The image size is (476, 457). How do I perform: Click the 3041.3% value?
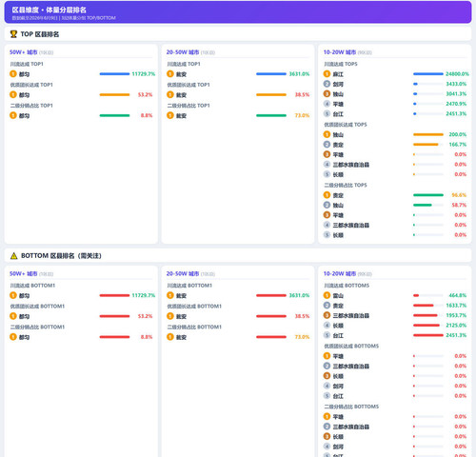click(456, 94)
